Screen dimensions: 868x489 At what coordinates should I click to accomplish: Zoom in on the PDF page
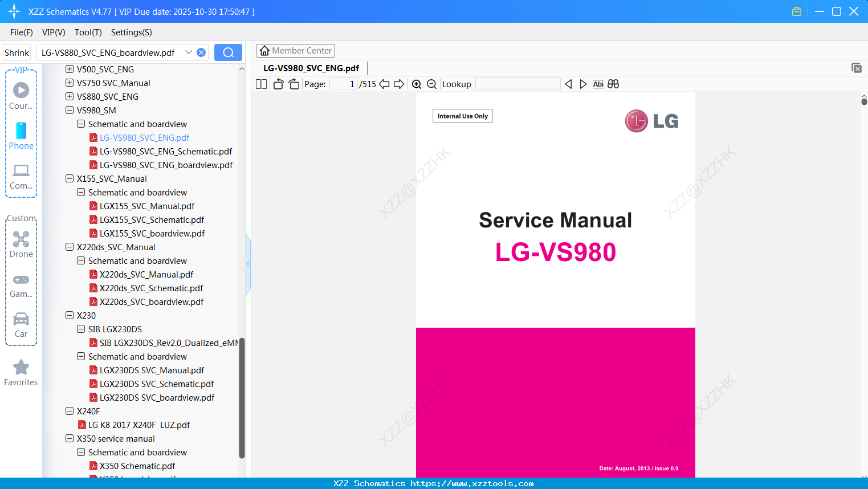click(x=417, y=84)
